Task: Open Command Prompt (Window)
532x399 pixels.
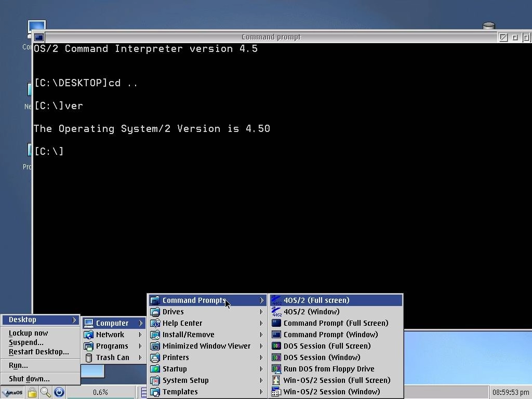Action: point(336,335)
